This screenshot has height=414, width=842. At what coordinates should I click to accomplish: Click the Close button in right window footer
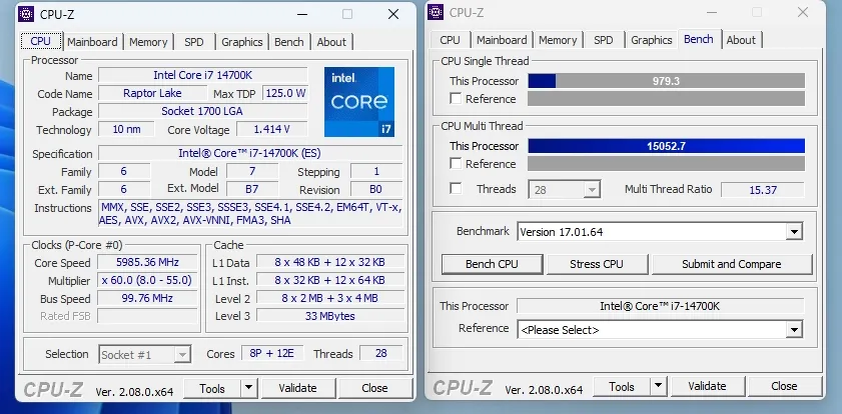coord(784,386)
